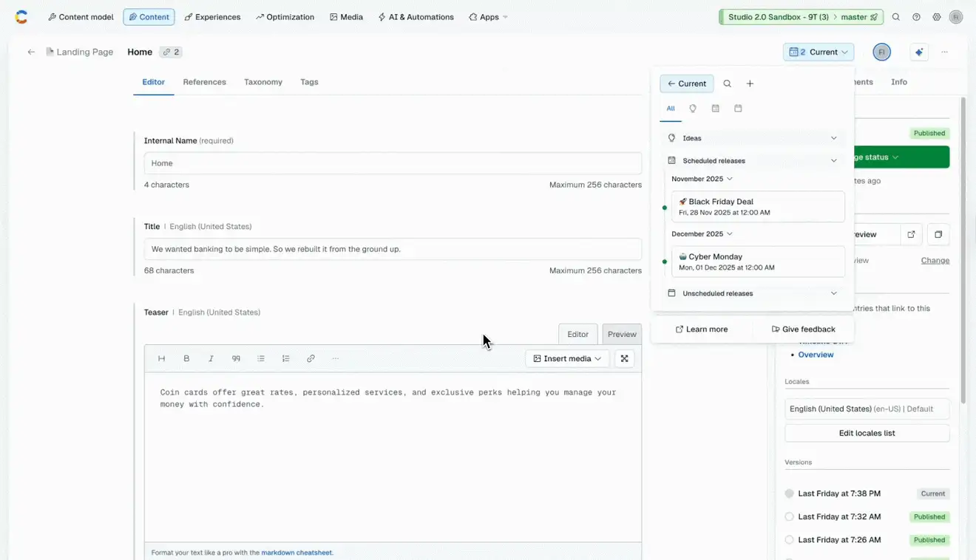The image size is (976, 560).
Task: Open the Cyber Monday release card
Action: click(758, 262)
